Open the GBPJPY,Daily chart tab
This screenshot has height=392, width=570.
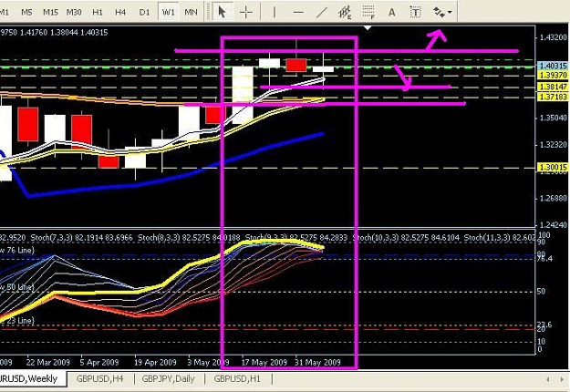[168, 379]
